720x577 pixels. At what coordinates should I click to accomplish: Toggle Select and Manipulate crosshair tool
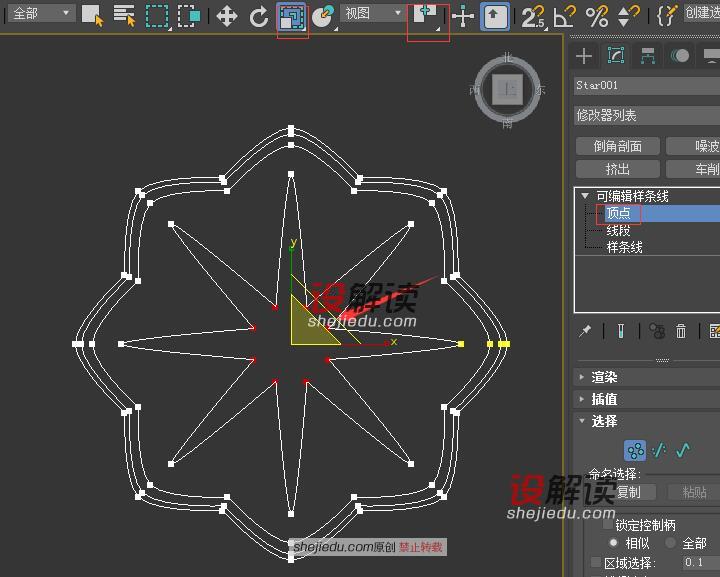point(463,17)
